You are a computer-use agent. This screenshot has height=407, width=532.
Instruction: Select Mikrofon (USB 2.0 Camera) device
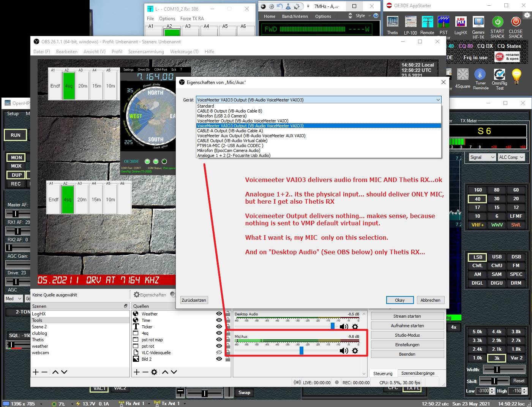coord(319,116)
